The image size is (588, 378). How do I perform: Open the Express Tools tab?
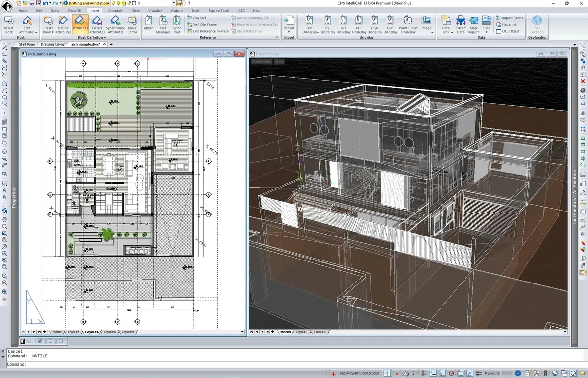click(219, 10)
